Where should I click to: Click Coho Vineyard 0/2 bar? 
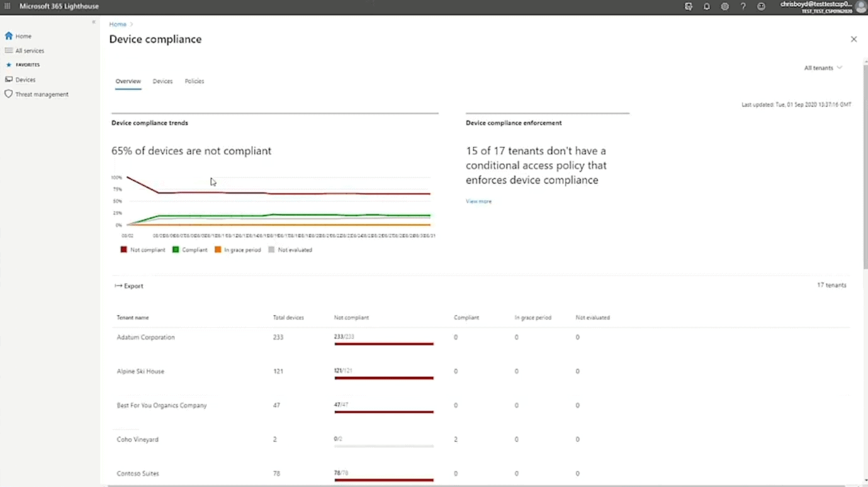pyautogui.click(x=384, y=446)
